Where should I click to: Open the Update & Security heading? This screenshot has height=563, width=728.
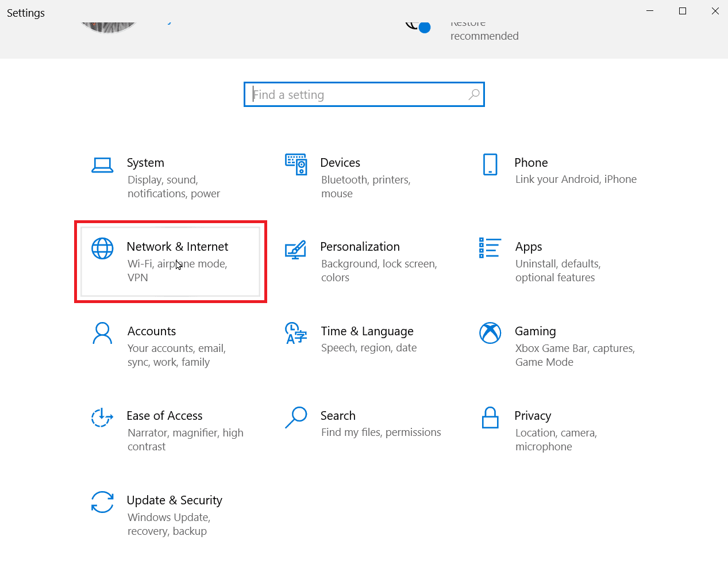174,500
